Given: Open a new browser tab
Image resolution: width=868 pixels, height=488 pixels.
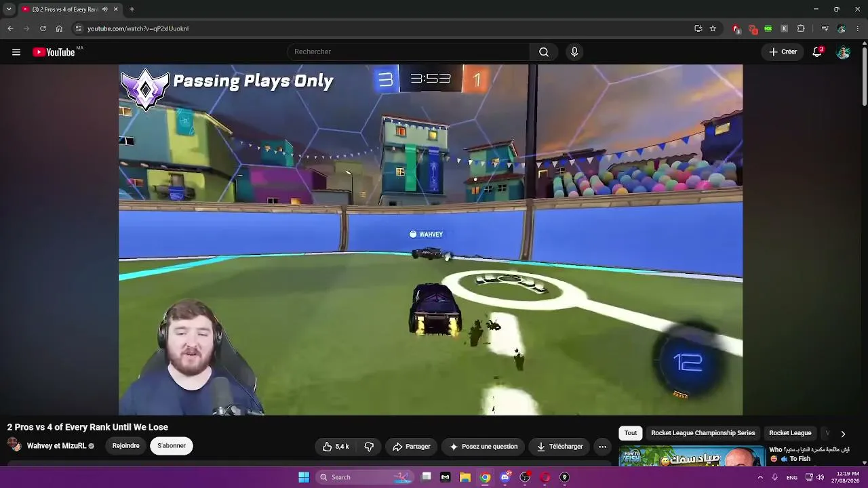Looking at the screenshot, I should point(132,9).
